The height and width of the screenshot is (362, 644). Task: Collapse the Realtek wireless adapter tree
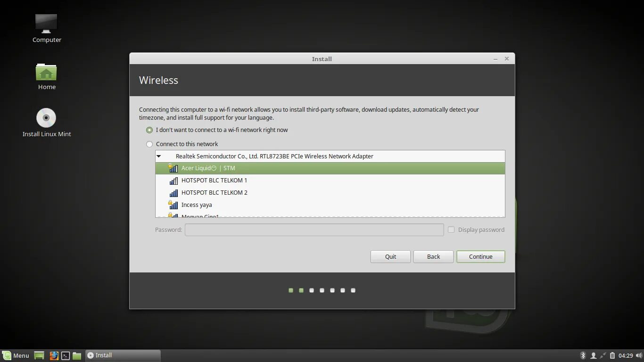coord(159,156)
